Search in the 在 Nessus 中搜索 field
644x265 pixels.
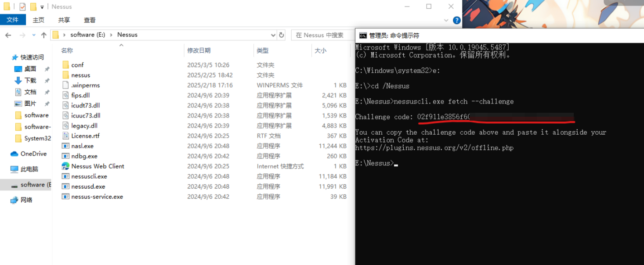[322, 35]
